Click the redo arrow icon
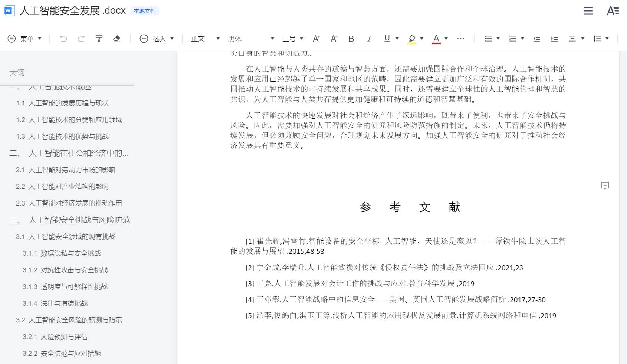 tap(81, 39)
